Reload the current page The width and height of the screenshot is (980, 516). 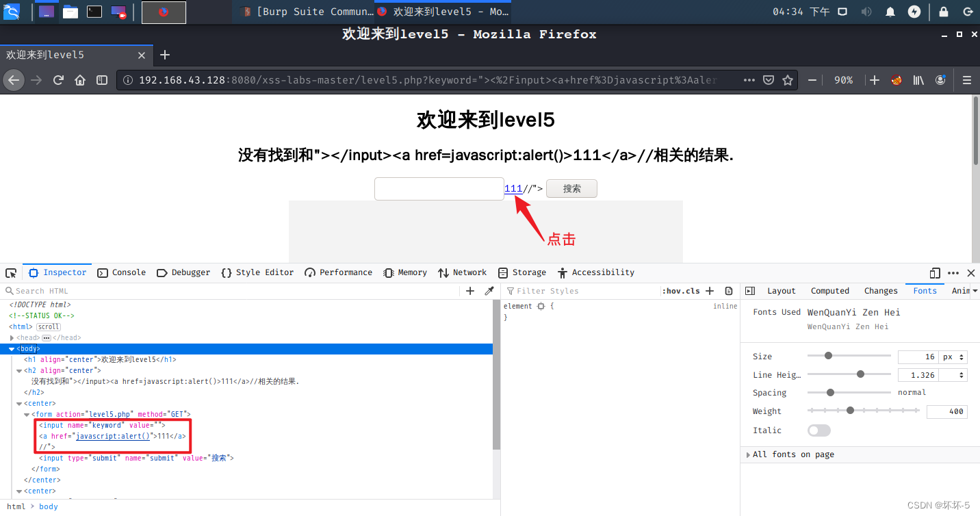tap(58, 80)
